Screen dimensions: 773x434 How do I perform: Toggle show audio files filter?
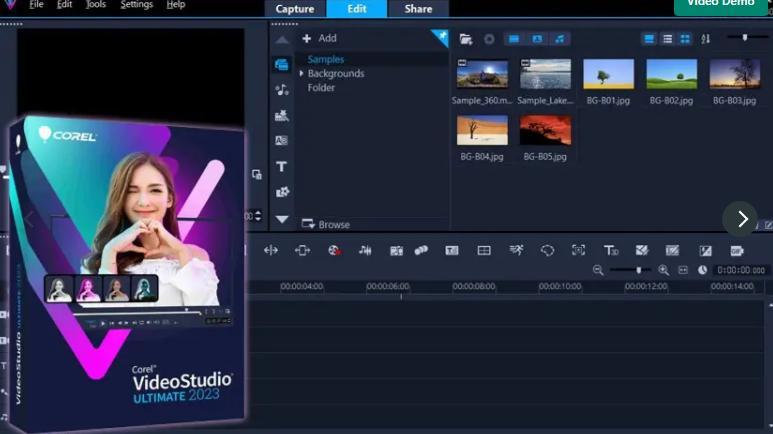tap(560, 39)
